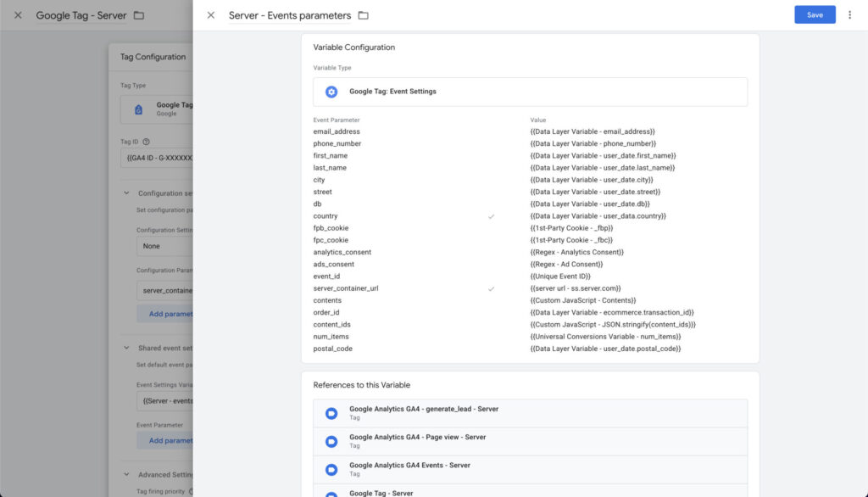Click folder icon beside Server - Events parameters
Image resolution: width=868 pixels, height=497 pixels.
(x=363, y=15)
